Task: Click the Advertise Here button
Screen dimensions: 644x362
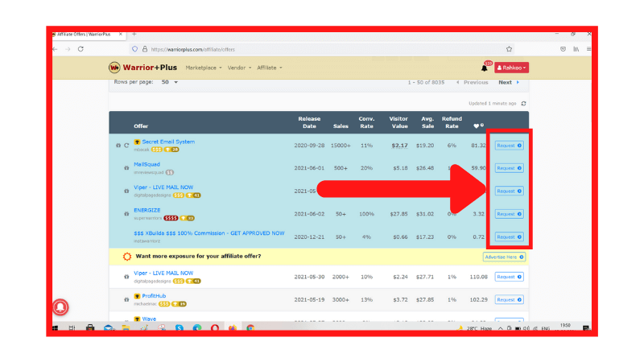Action: (504, 257)
